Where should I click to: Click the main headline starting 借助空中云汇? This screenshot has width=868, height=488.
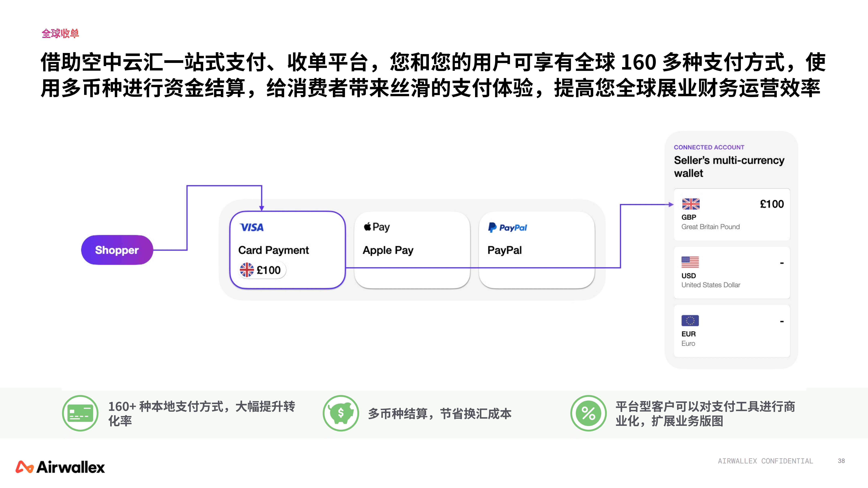433,75
